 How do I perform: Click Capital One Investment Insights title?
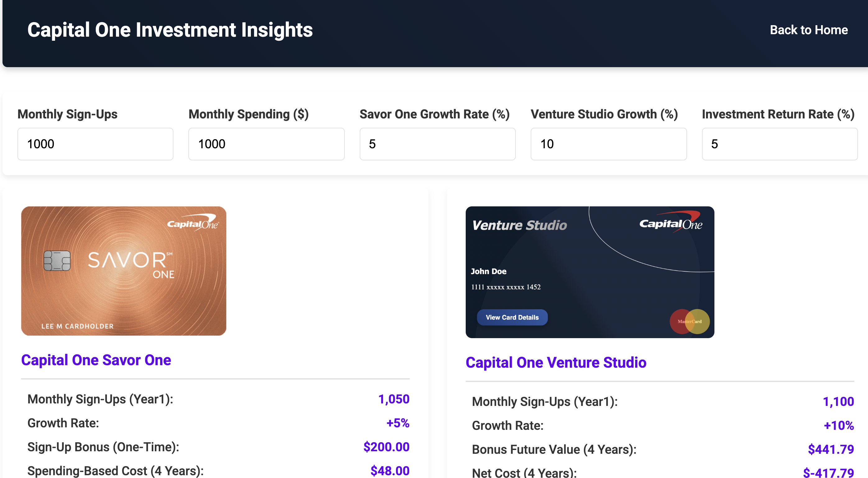(170, 30)
